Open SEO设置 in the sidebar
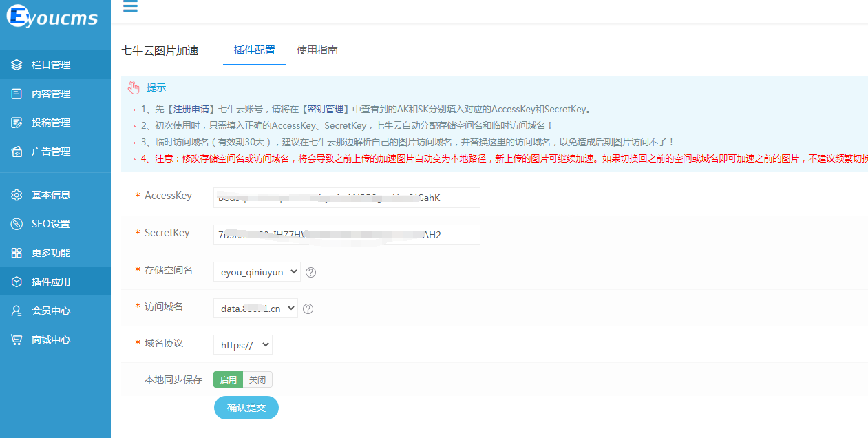Image resolution: width=868 pixels, height=438 pixels. (55, 224)
